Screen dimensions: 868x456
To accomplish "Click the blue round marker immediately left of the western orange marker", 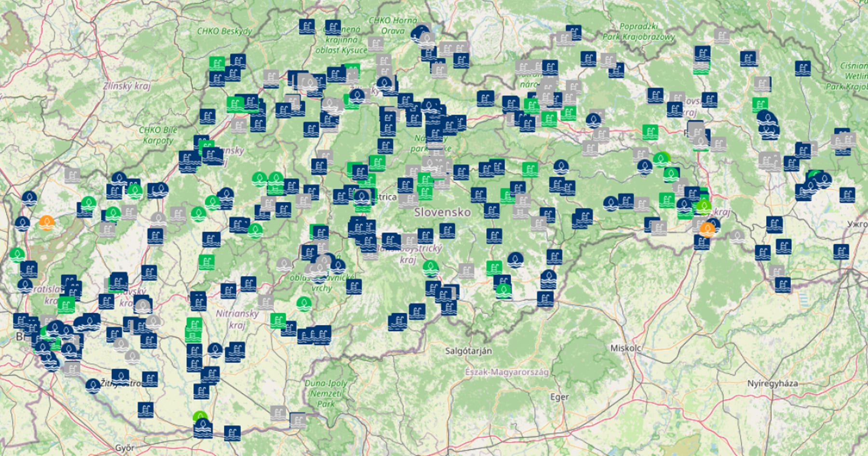I will click(22, 223).
